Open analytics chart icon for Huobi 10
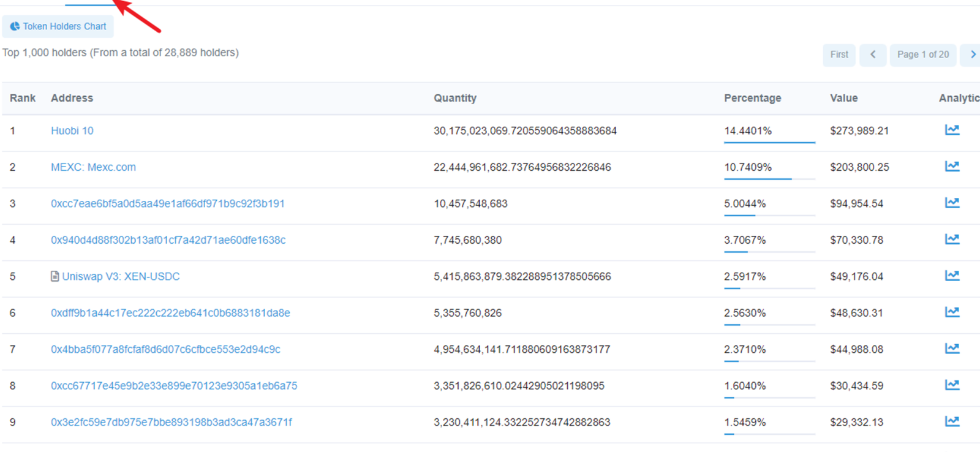Image resolution: width=980 pixels, height=452 pixels. coord(952,130)
